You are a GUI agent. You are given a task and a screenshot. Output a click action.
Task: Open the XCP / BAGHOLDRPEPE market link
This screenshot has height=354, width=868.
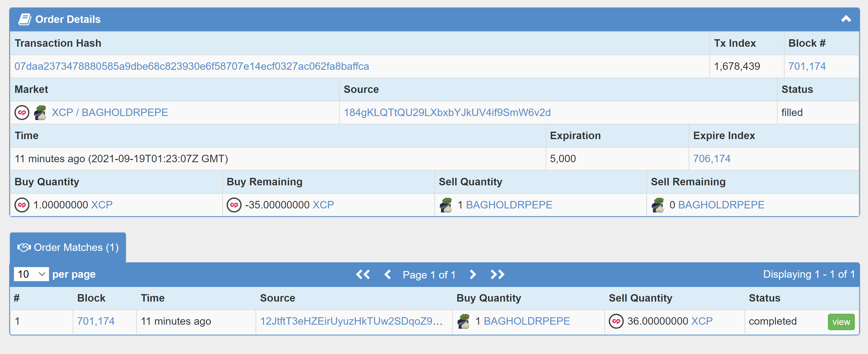[109, 112]
